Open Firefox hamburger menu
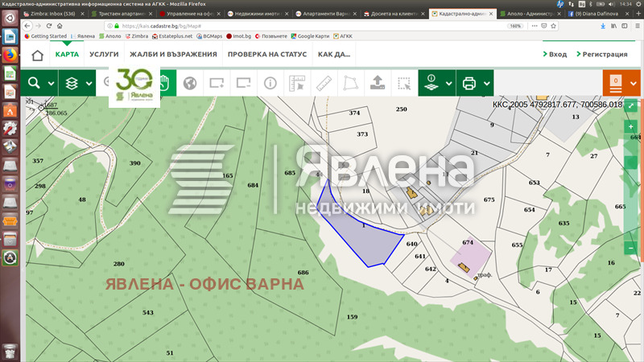The height and width of the screenshot is (362, 644). [x=637, y=26]
